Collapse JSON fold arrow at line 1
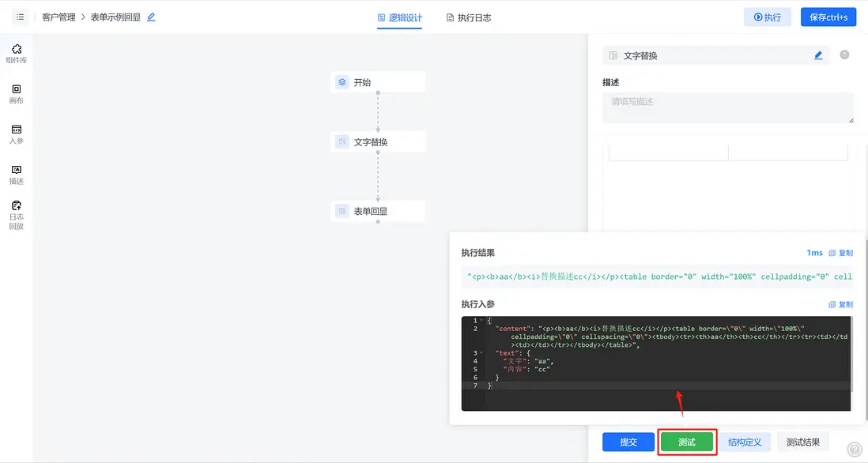The height and width of the screenshot is (463, 868). click(481, 320)
